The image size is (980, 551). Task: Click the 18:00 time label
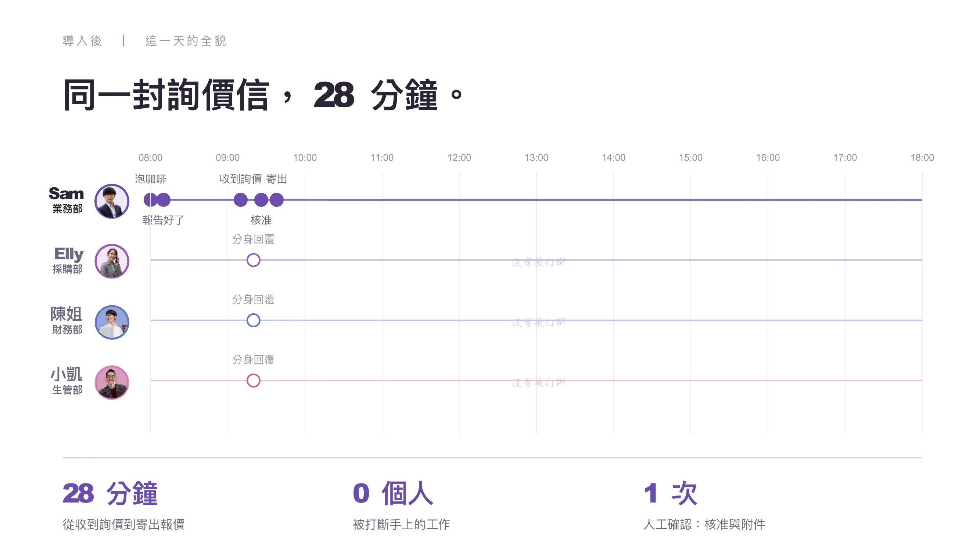point(922,158)
